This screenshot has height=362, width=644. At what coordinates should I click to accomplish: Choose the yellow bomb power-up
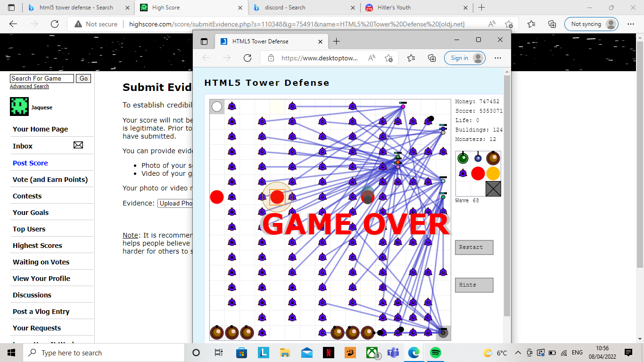click(x=493, y=173)
